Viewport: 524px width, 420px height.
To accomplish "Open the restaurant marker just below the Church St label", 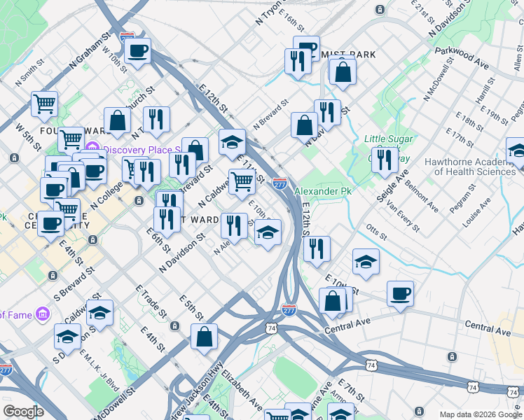I will [x=156, y=120].
